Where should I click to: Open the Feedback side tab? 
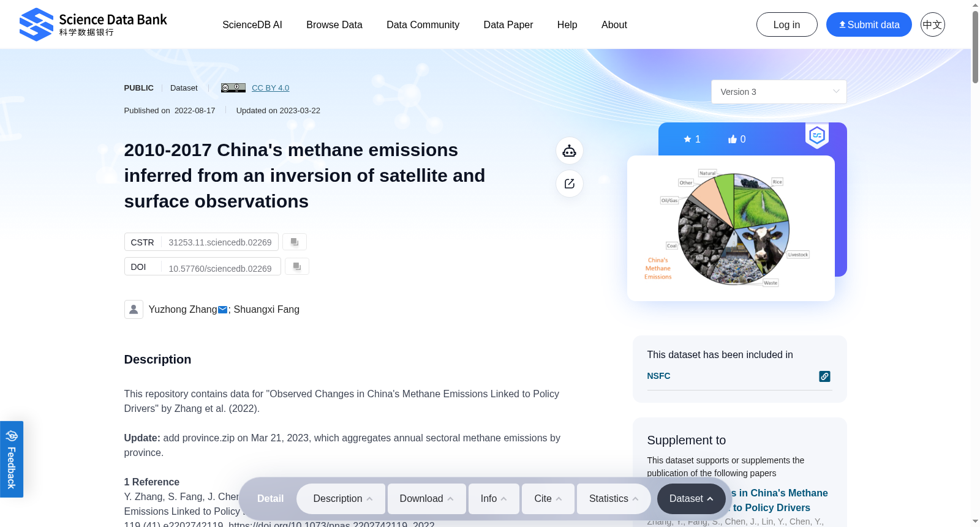tap(12, 459)
